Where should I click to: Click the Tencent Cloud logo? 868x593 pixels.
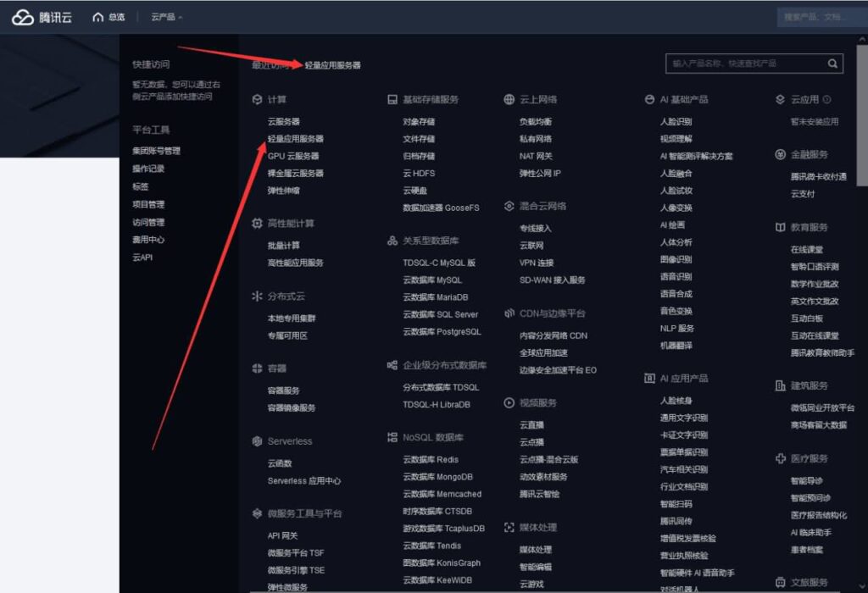click(x=42, y=17)
